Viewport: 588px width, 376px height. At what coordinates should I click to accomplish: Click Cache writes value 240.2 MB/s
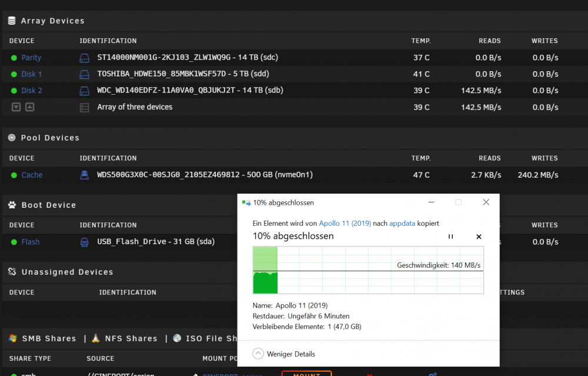[538, 175]
